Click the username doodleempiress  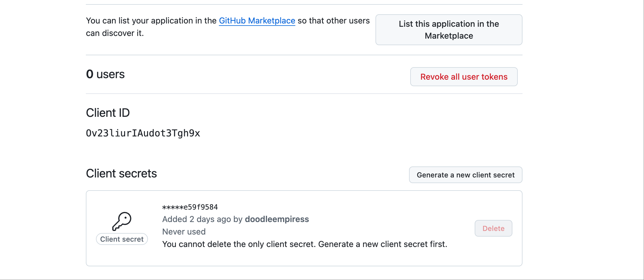click(x=277, y=219)
